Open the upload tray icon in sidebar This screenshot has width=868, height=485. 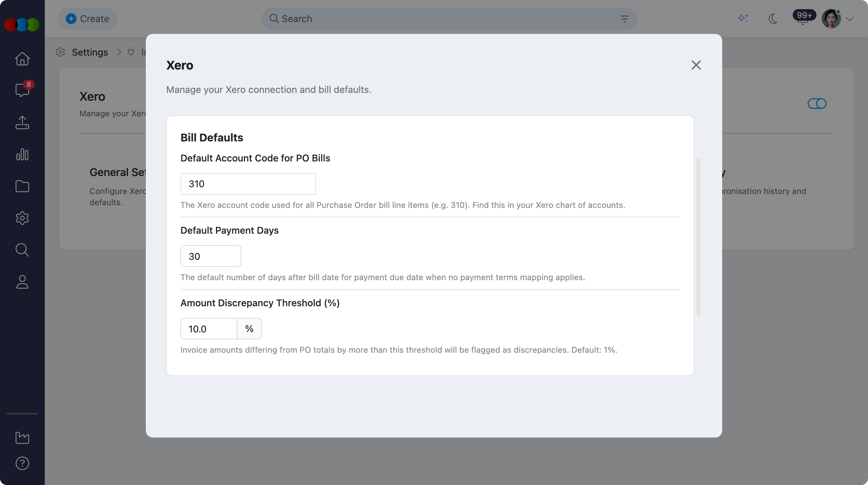tap(22, 122)
